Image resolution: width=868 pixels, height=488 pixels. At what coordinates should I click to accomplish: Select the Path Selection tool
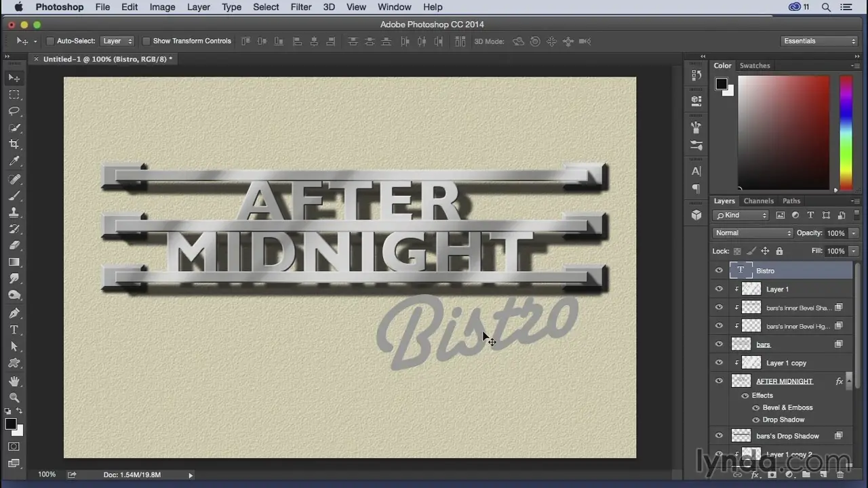click(x=14, y=346)
